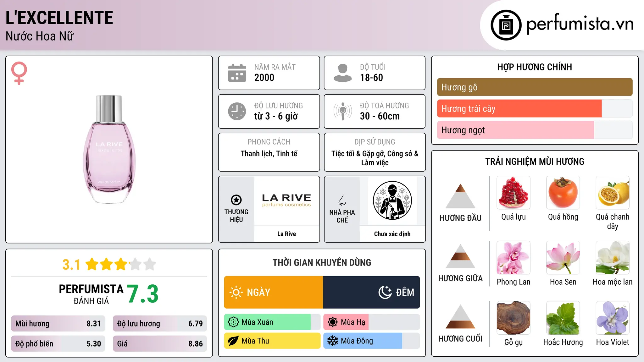The height and width of the screenshot is (362, 644).
Task: Click the L'Excellente perfume bottle image
Action: 109,149
